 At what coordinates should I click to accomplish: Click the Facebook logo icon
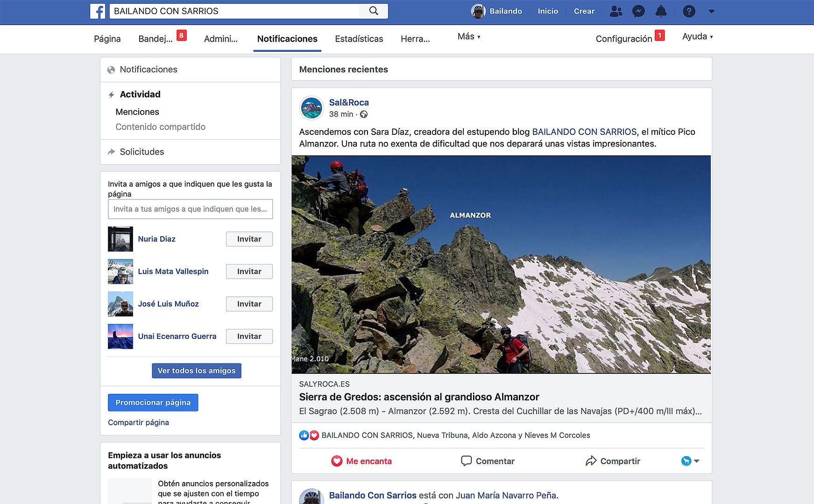pyautogui.click(x=98, y=11)
